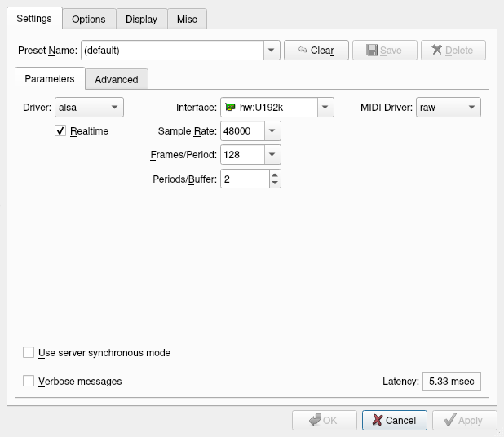Click the Clear preset button

point(316,51)
